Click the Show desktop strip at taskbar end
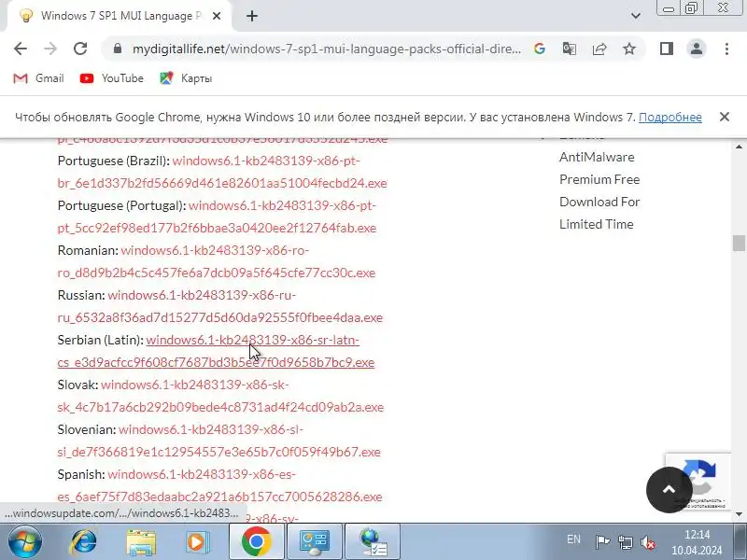The width and height of the screenshot is (747, 560). [740, 541]
